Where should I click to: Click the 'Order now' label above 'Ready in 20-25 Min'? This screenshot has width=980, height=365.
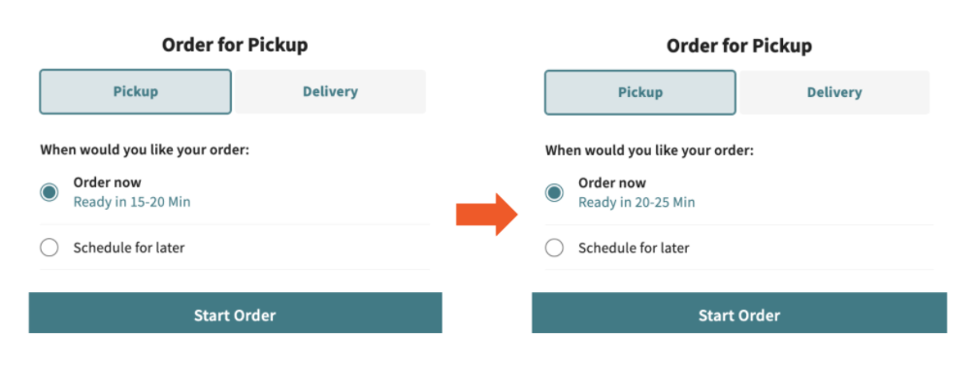click(612, 183)
